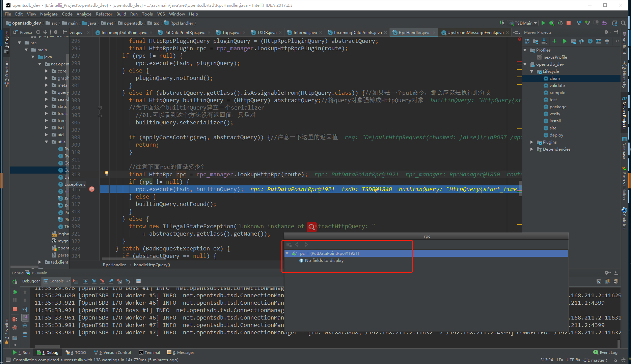Take thread dump with camera icon
This screenshot has width=631, height=364.
pos(15,338)
